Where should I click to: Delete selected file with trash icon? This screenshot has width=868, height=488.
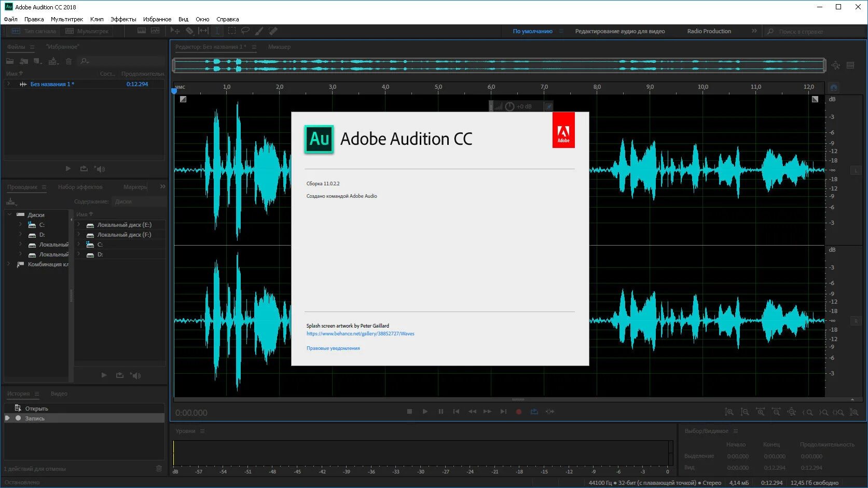point(68,61)
